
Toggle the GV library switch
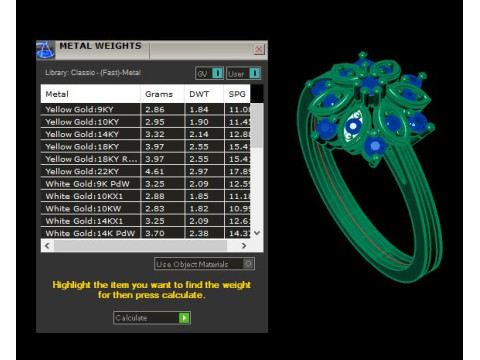[x=209, y=73]
